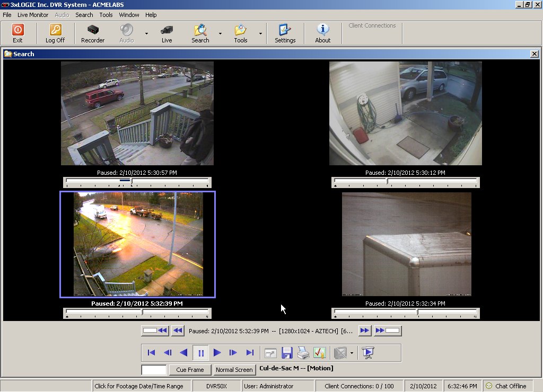Click the User: Administrator status text

269,386
